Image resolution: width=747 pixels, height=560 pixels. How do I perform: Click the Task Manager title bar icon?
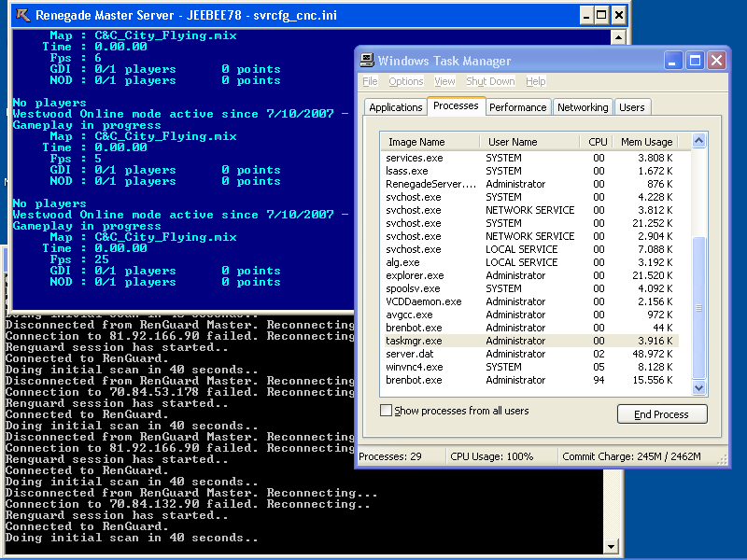pyautogui.click(x=367, y=61)
